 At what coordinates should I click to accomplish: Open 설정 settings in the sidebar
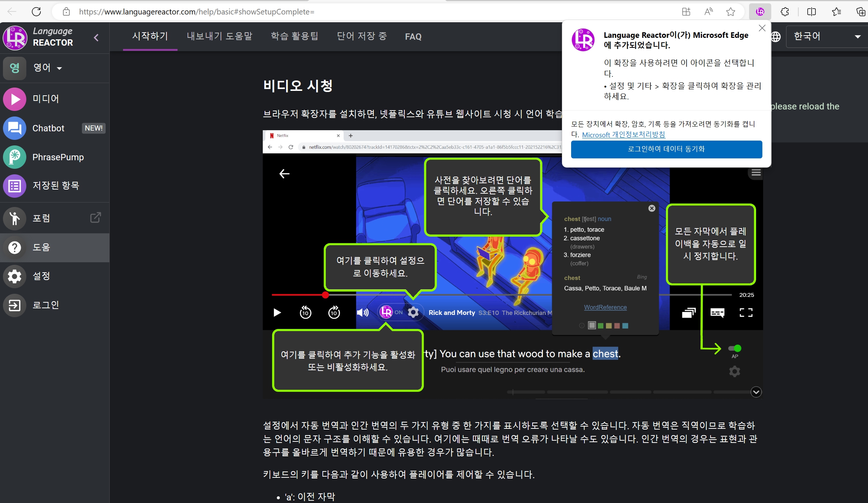(x=54, y=276)
